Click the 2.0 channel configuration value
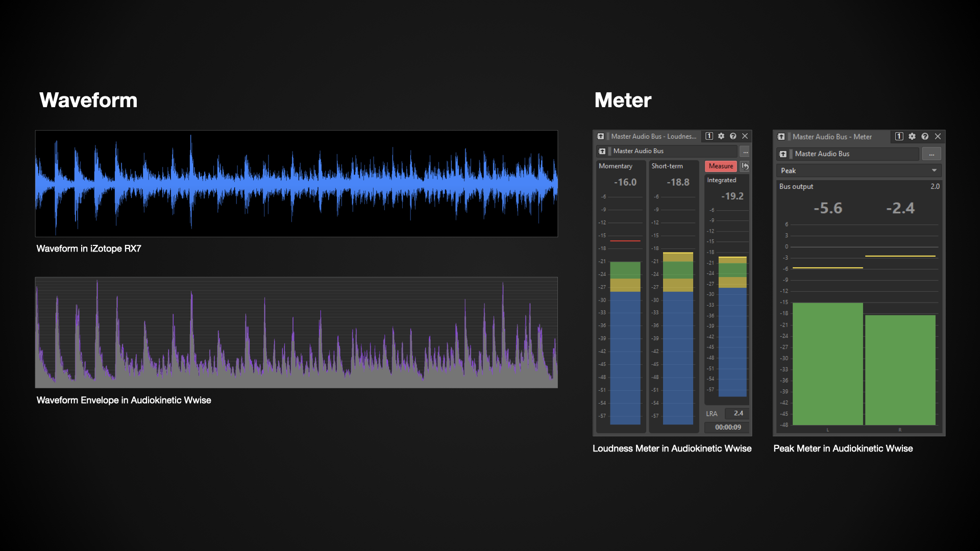Image resolution: width=980 pixels, height=551 pixels. (x=935, y=187)
